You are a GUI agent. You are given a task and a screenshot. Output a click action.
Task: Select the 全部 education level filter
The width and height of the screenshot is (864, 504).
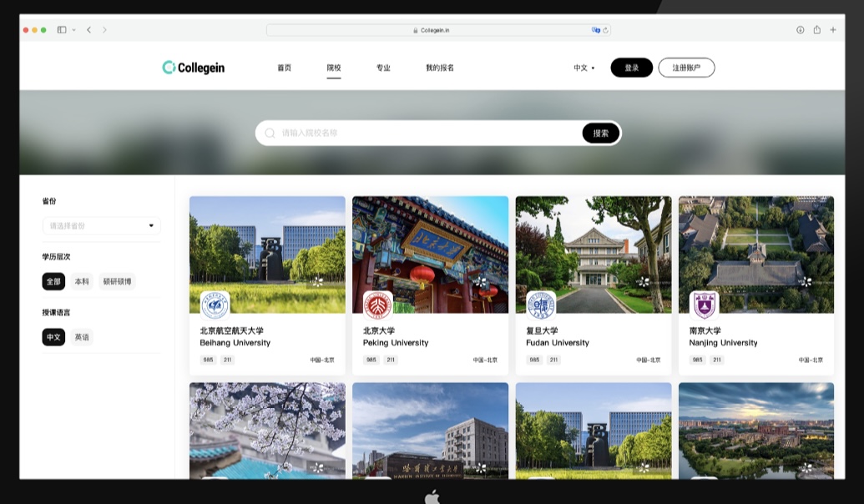(x=53, y=281)
